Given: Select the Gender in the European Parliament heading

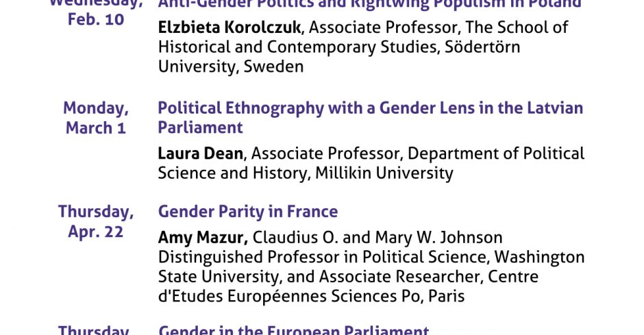Looking at the screenshot, I should pos(294,330).
